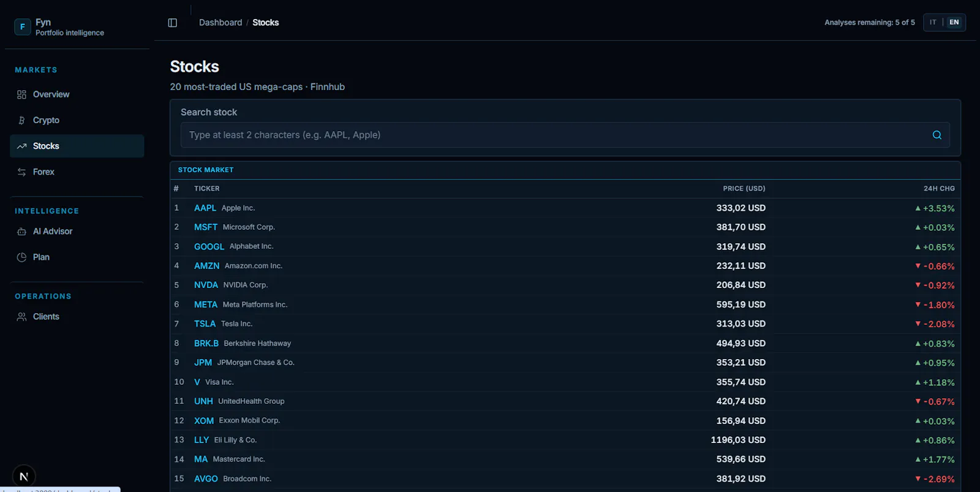Open V ticker link for Visa
The image size is (980, 492).
click(197, 382)
